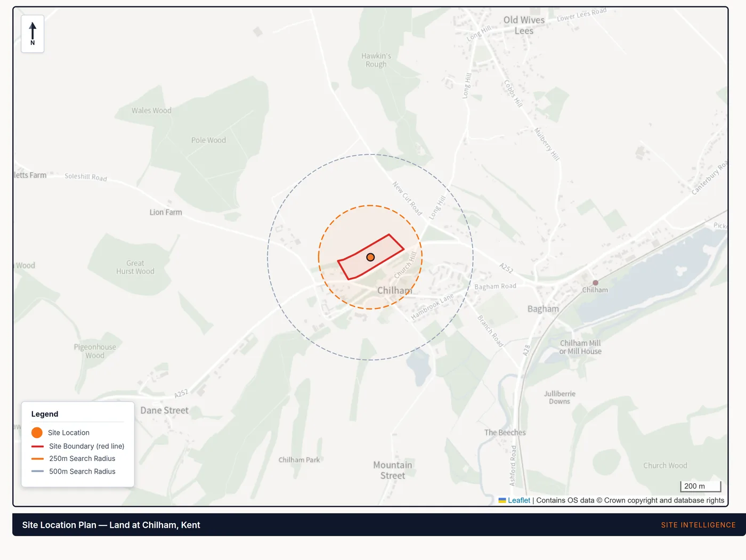This screenshot has width=746, height=560.
Task: Click the 'New Cut Road' road label
Action: coord(407,199)
